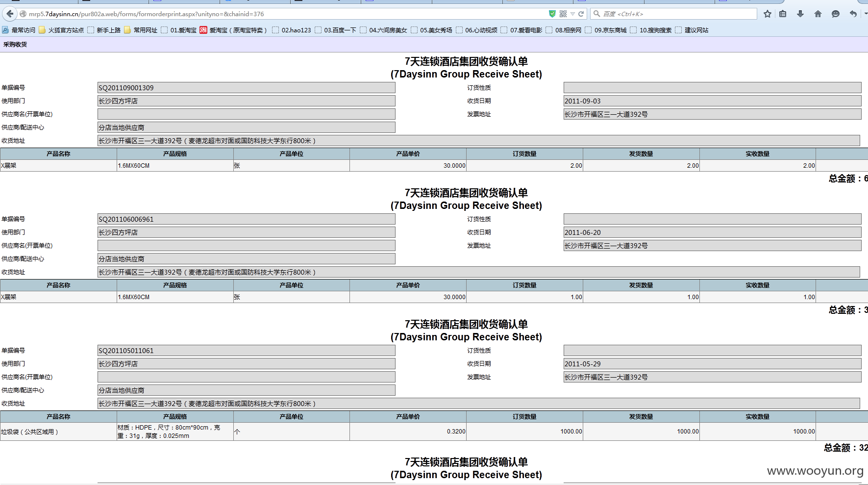
Task: Open the 09.京东商城 bookmark
Action: (606, 30)
